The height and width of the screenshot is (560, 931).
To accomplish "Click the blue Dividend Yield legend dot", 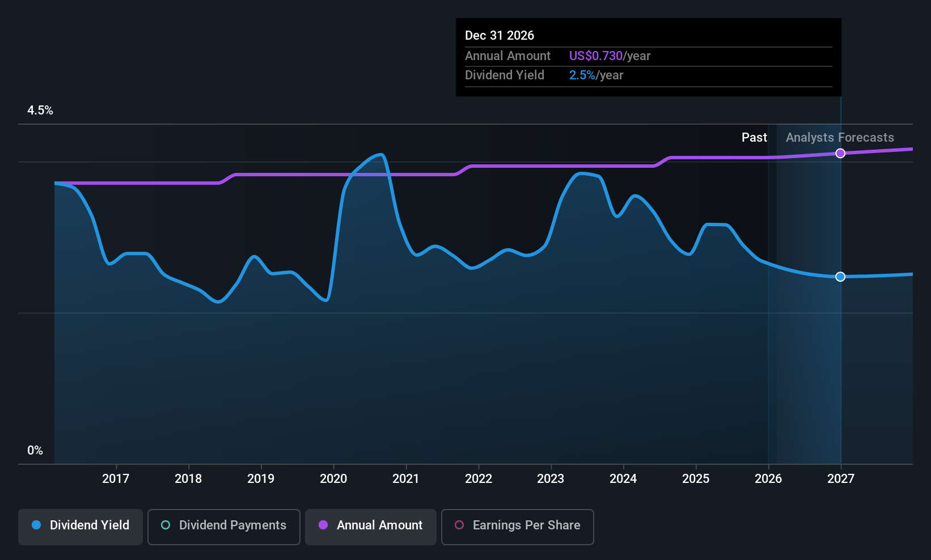I will pyautogui.click(x=36, y=525).
